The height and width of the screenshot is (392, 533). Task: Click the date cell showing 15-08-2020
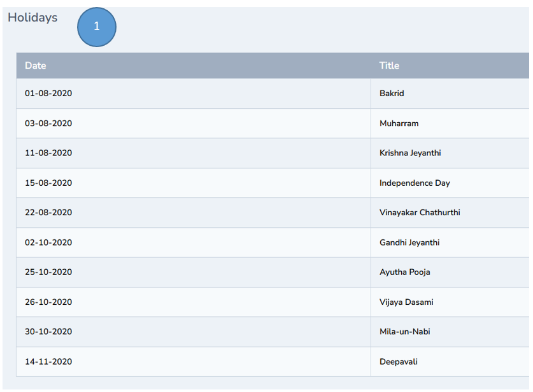(x=48, y=183)
